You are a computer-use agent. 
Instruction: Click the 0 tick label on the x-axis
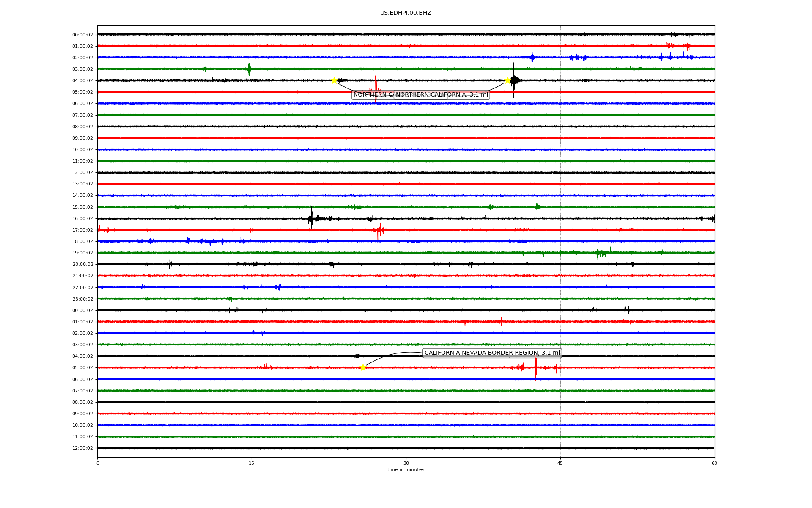tap(98, 463)
